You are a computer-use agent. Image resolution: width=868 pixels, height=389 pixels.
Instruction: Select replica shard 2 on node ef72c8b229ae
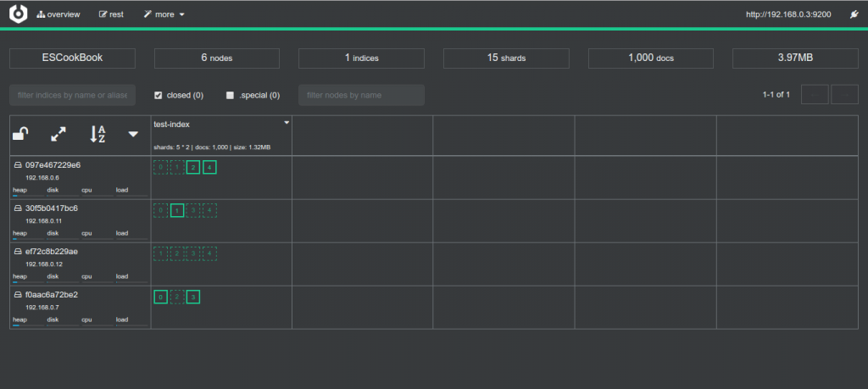point(177,253)
